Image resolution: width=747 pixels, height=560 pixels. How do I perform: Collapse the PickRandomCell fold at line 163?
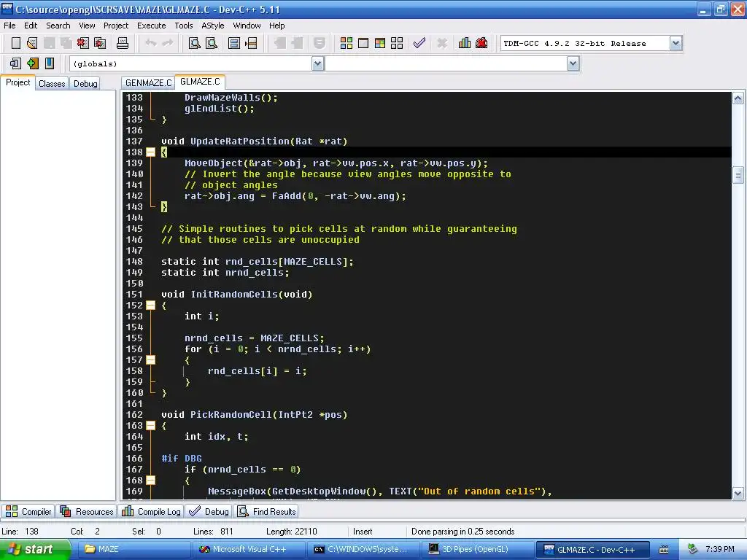(150, 426)
